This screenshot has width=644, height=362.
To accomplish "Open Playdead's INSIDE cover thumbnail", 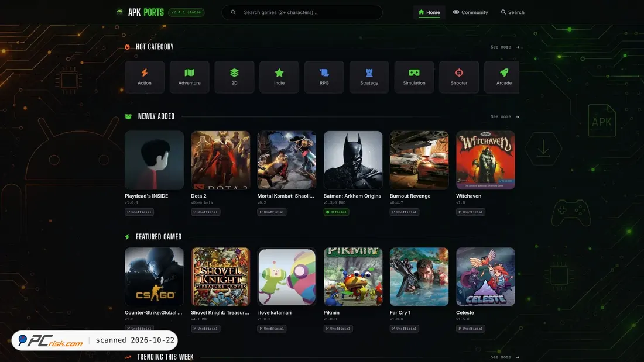I will (x=154, y=160).
